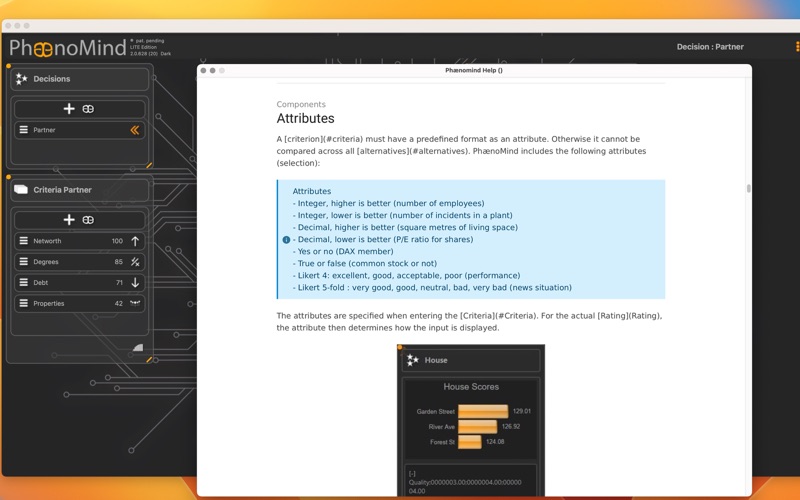The width and height of the screenshot is (800, 500).
Task: Click the Attributes heading in help
Action: tap(306, 118)
